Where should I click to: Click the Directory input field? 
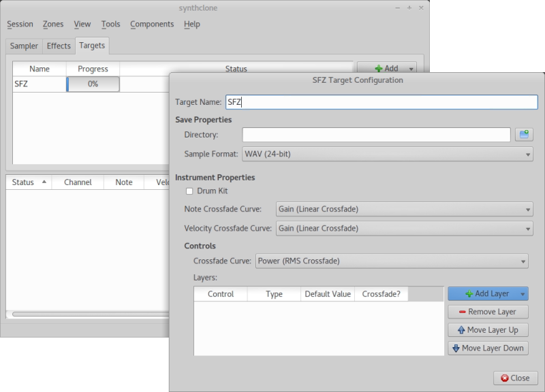click(x=376, y=134)
